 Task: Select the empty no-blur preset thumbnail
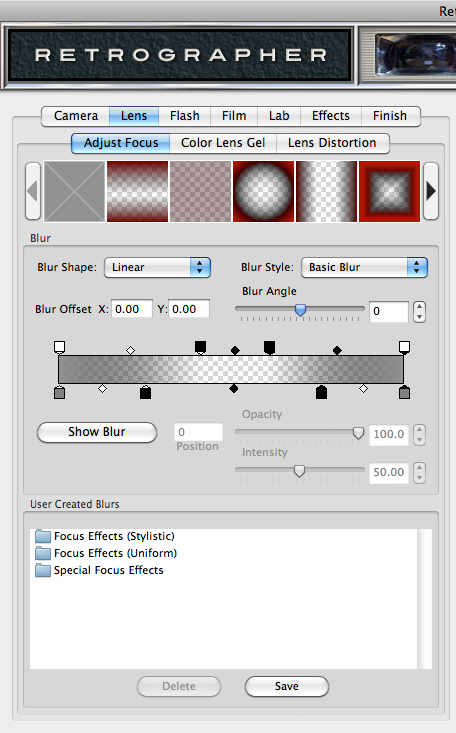click(74, 191)
